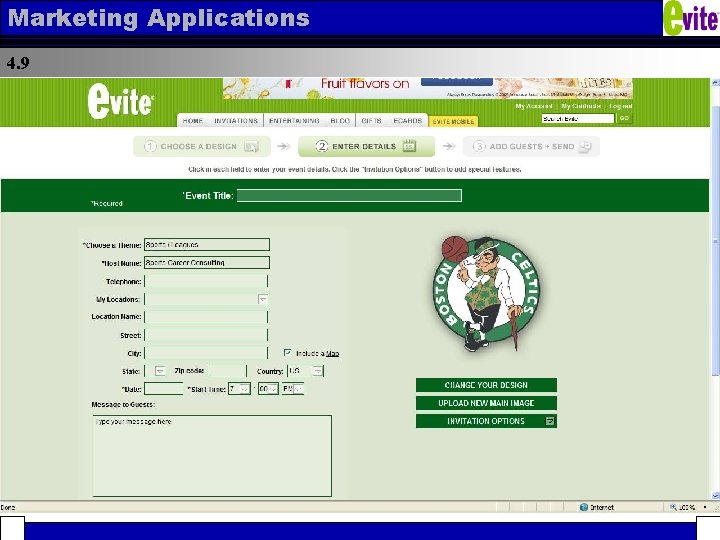Click the icon in Add Guests + Send step
Screen dimensions: 720x540
pyautogui.click(x=585, y=146)
